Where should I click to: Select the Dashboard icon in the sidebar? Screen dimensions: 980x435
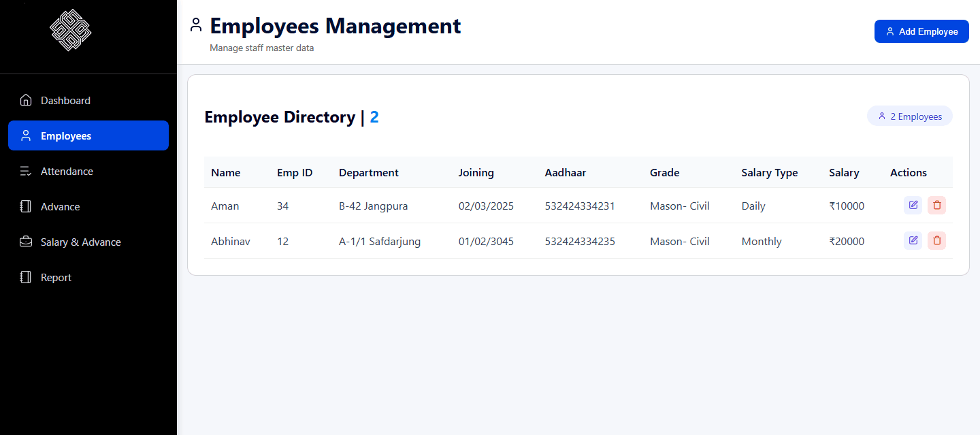click(x=25, y=99)
